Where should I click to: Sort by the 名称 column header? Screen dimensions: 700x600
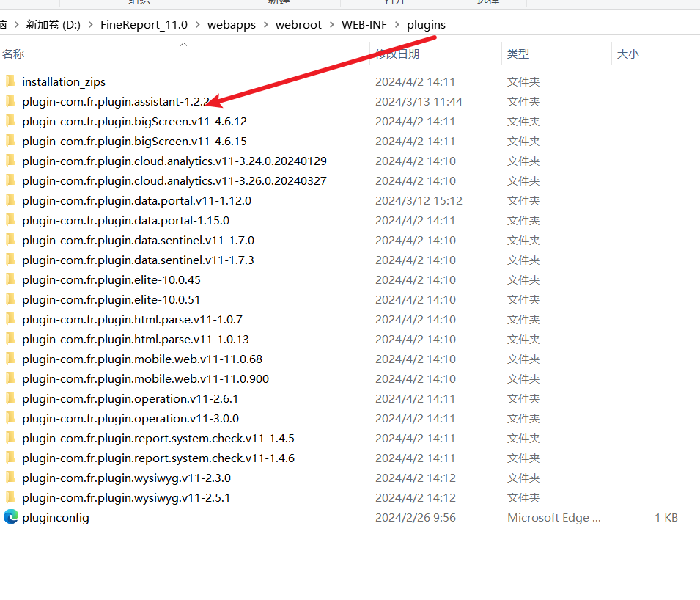click(x=13, y=54)
